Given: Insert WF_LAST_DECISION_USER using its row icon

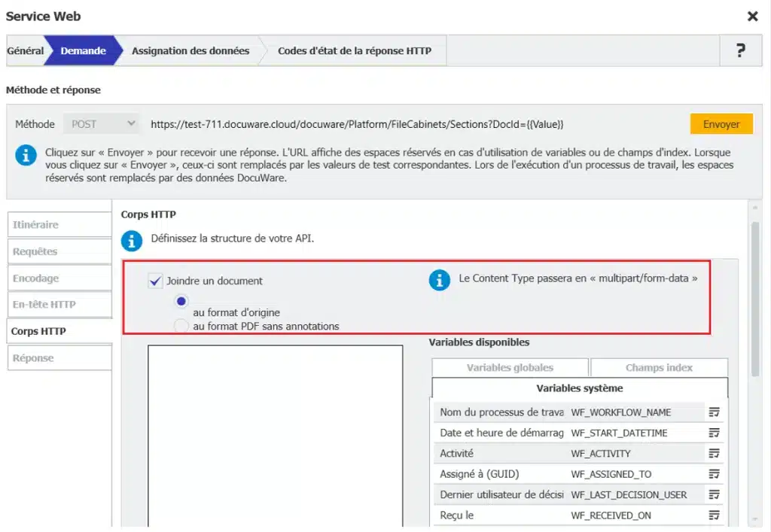Looking at the screenshot, I should coord(714,494).
